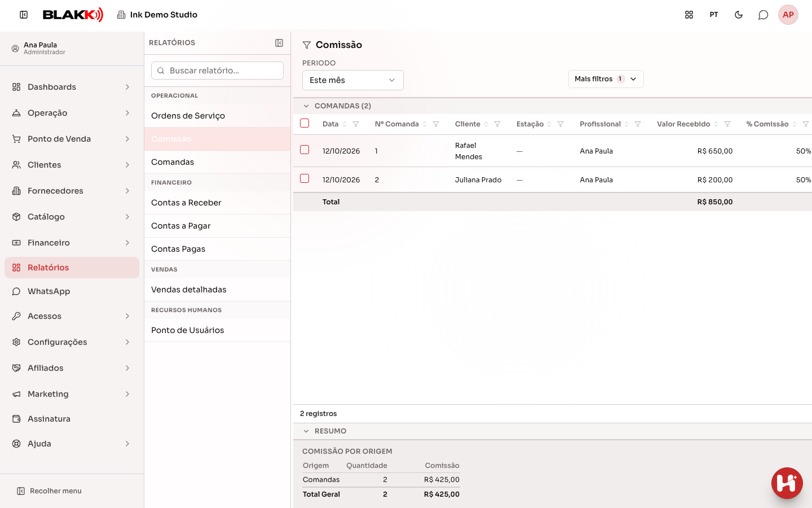Open the Periodo 'Este mês' dropdown
This screenshot has width=812, height=508.
point(353,80)
